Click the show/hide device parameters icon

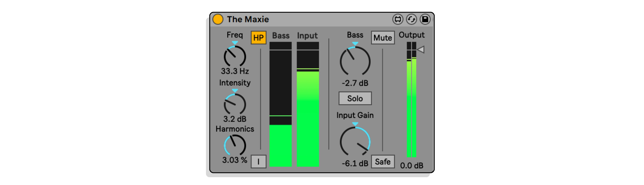[x=398, y=19]
